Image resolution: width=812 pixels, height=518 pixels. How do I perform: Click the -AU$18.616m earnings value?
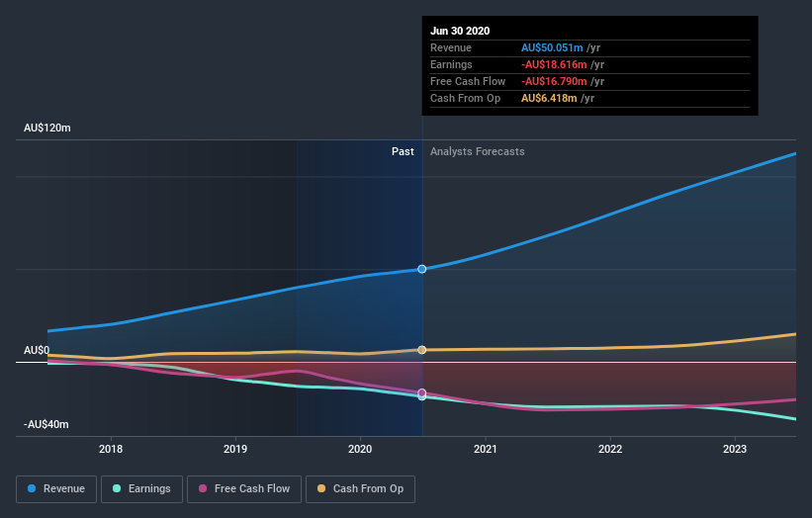point(554,64)
